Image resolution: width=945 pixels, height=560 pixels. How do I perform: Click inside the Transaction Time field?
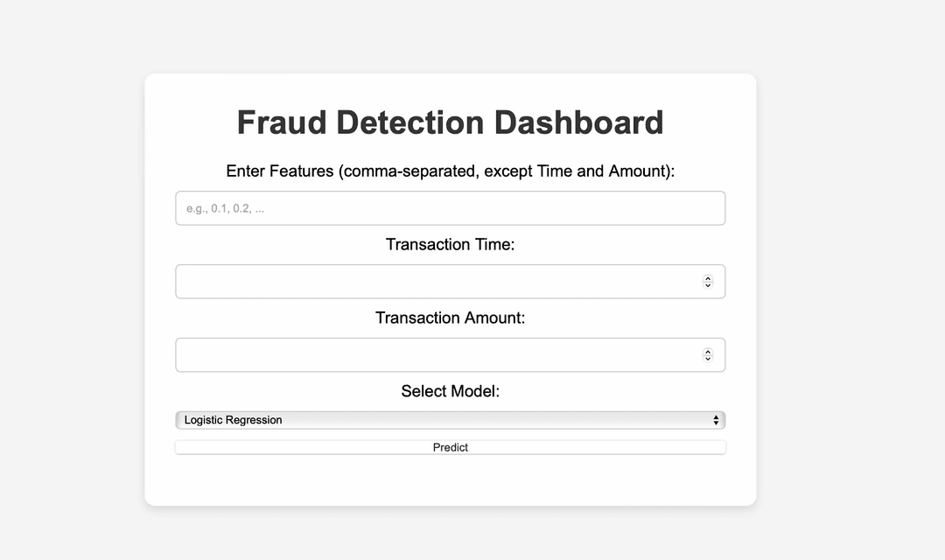(437, 282)
